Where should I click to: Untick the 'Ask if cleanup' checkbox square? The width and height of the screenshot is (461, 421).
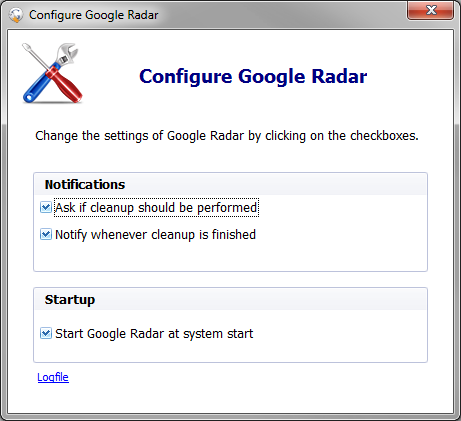[46, 207]
